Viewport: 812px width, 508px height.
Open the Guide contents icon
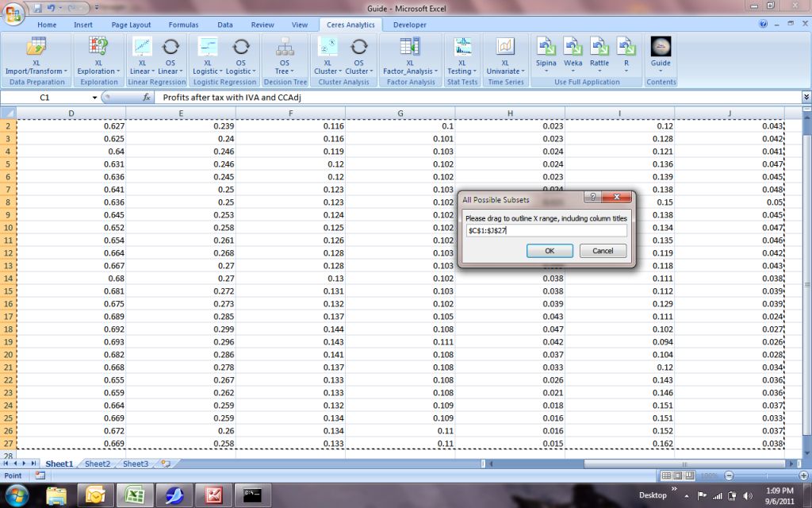coord(661,55)
